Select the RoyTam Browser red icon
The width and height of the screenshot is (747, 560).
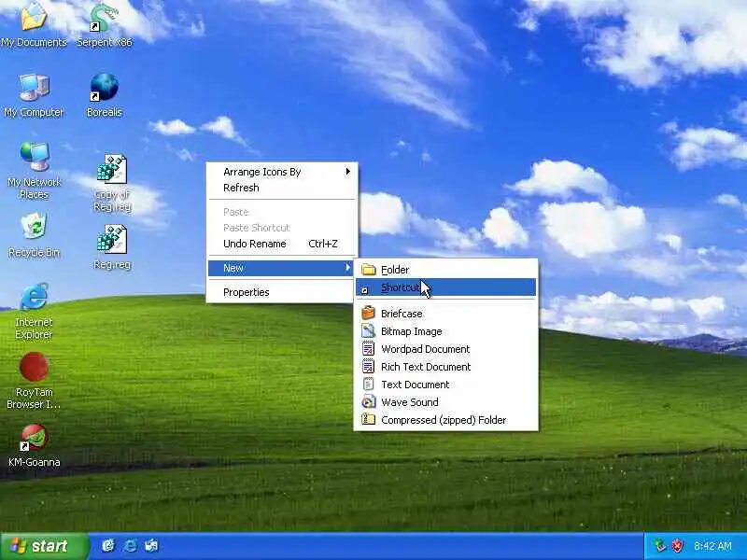(34, 367)
